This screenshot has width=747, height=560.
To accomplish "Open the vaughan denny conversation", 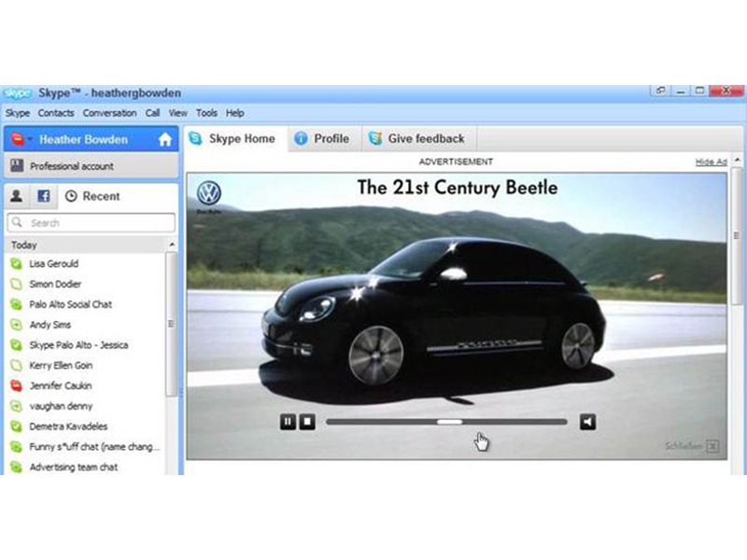I will click(x=86, y=406).
